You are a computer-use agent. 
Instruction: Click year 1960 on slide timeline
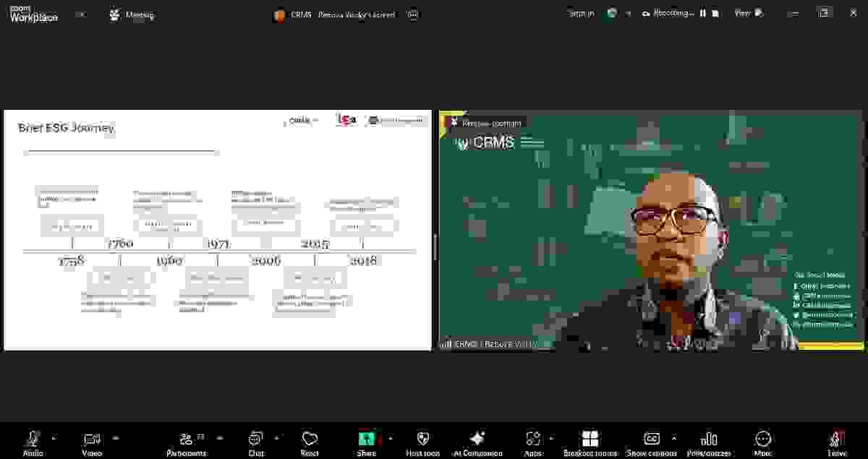(x=169, y=261)
